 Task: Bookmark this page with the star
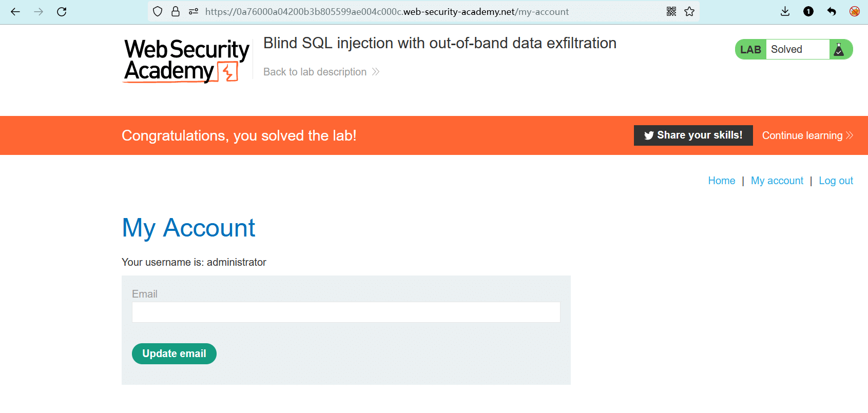point(689,12)
